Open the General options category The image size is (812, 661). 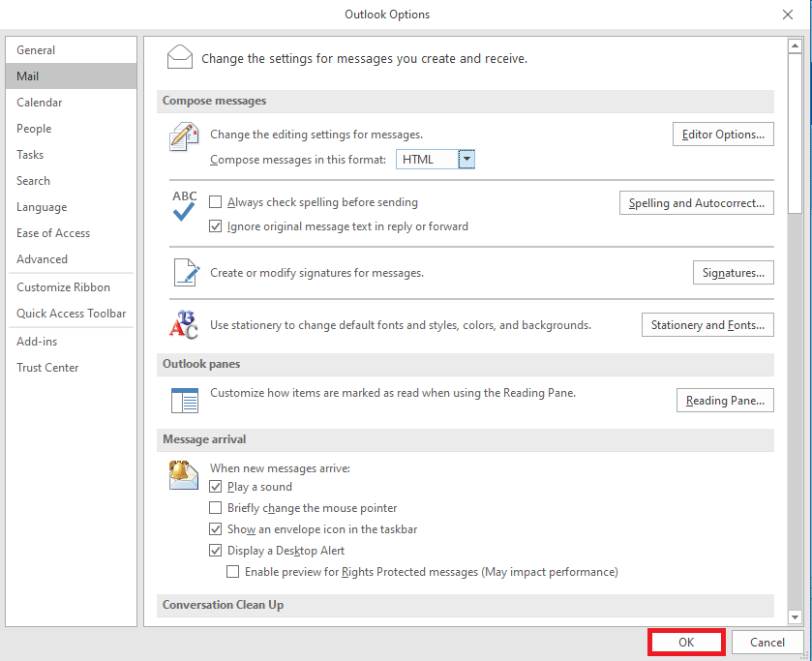71,50
